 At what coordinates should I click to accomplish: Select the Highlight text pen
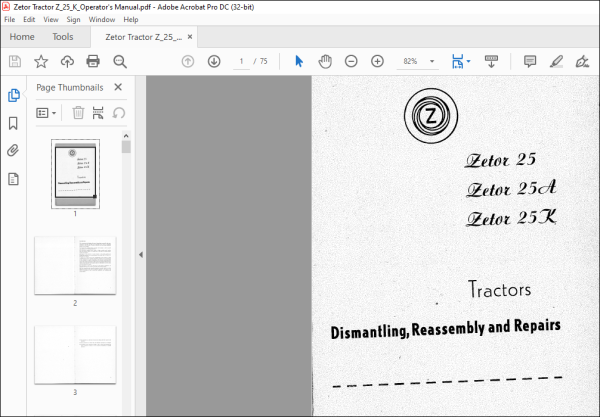click(556, 61)
